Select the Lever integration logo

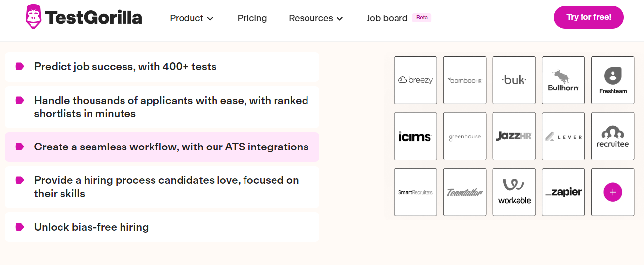(563, 137)
